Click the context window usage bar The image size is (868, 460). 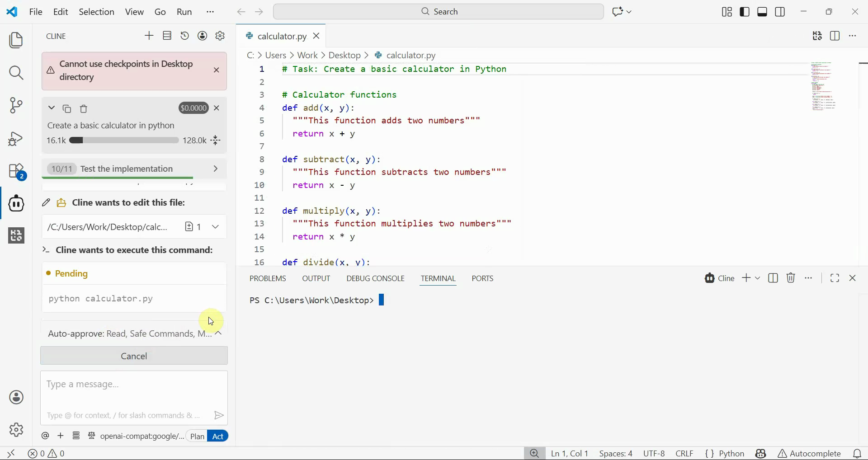click(124, 141)
